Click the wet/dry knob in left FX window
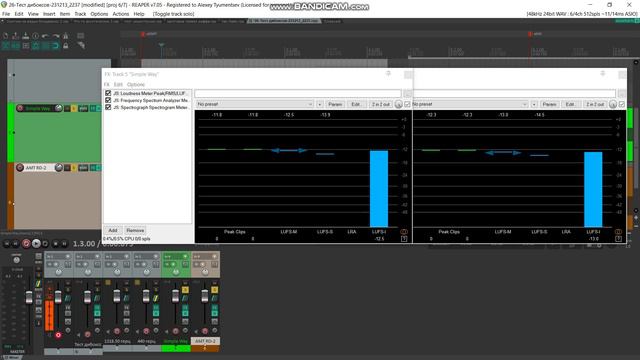Screen dimensions: 640x360 tap(399, 104)
